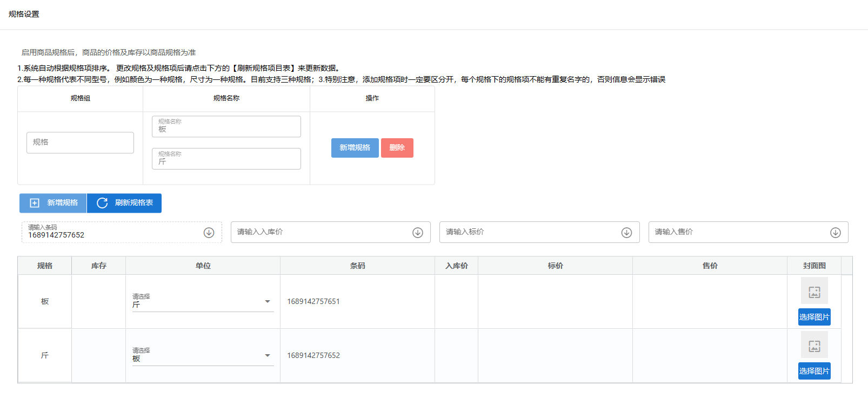Focus the 条码 input showing 1689142757652

[122, 232]
